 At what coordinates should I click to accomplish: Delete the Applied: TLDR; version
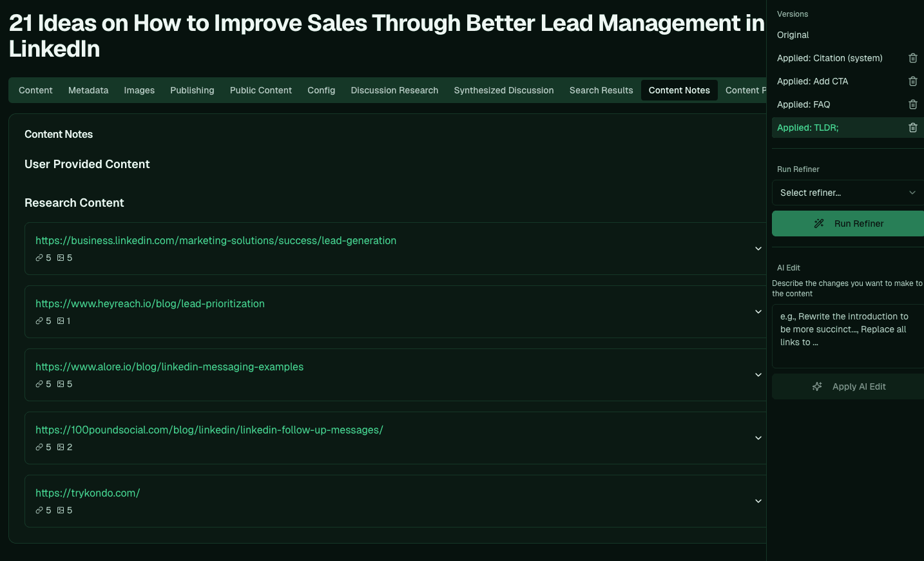[x=913, y=128]
